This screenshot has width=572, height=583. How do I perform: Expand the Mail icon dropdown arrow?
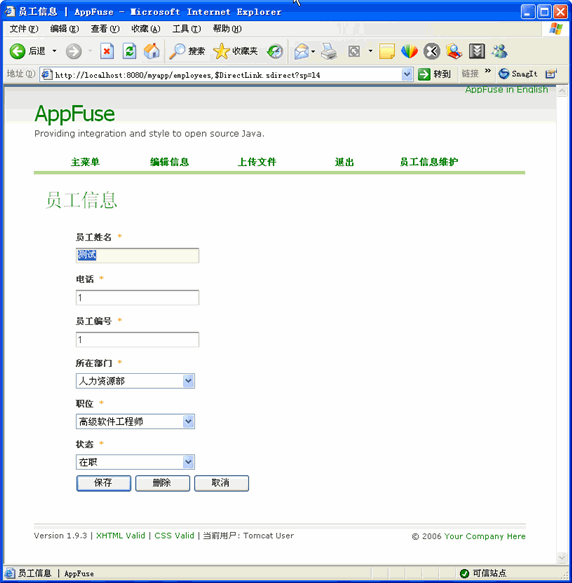313,51
